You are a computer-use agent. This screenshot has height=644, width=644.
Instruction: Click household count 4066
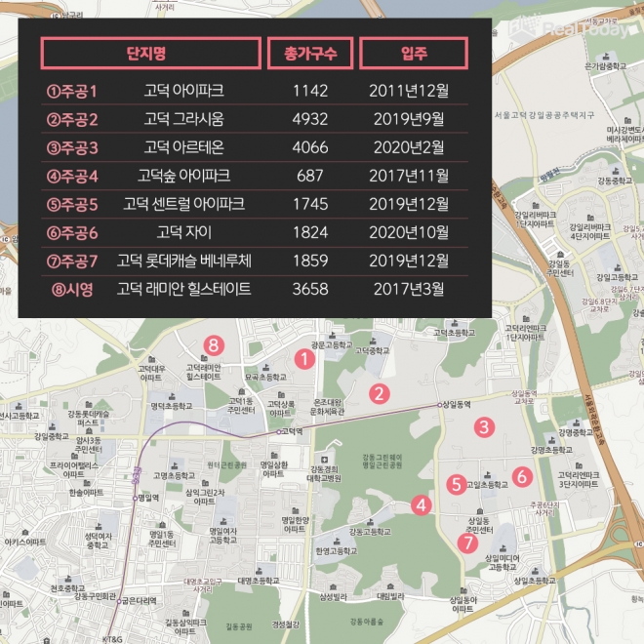click(x=310, y=147)
